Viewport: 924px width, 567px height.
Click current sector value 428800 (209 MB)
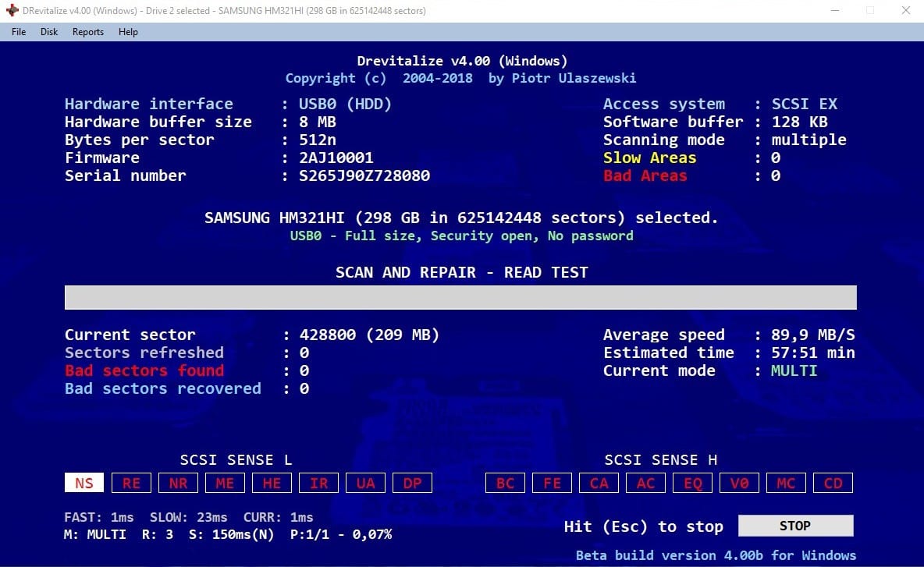pyautogui.click(x=369, y=335)
